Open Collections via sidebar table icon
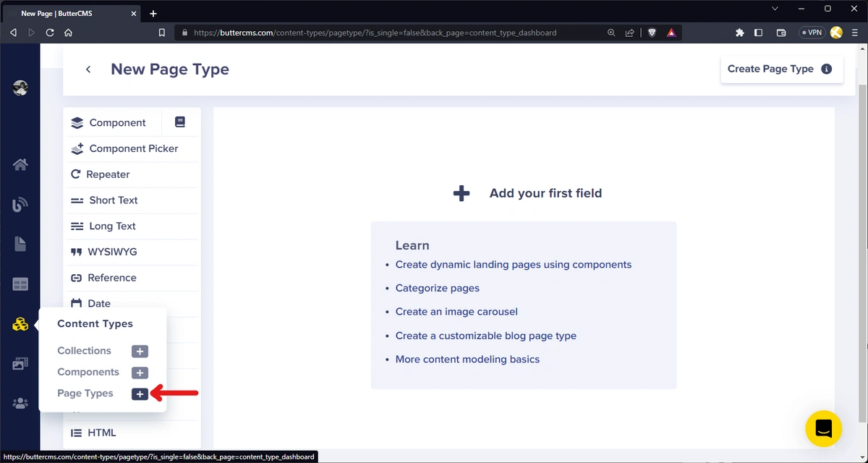This screenshot has width=868, height=463. pyautogui.click(x=20, y=284)
